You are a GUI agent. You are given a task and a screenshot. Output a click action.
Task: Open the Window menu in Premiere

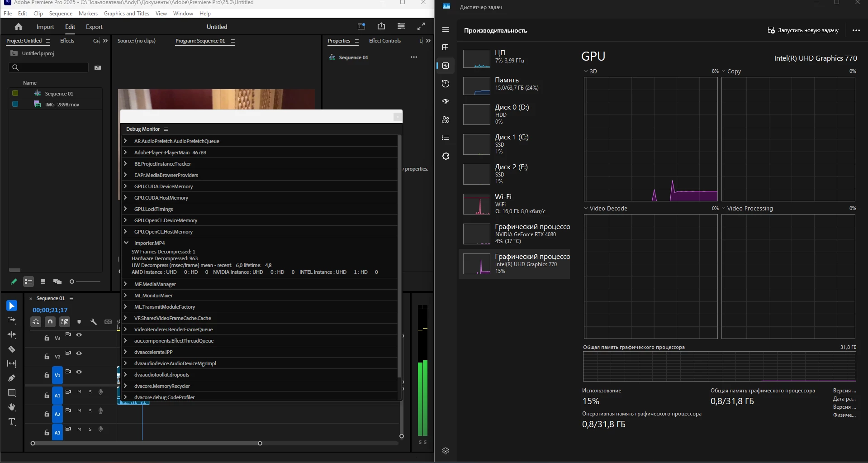click(x=183, y=14)
